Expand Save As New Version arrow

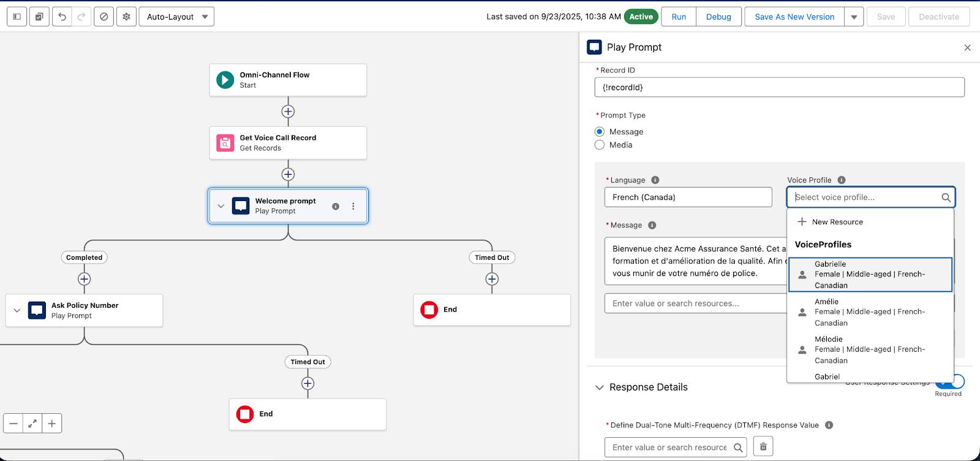pos(854,17)
